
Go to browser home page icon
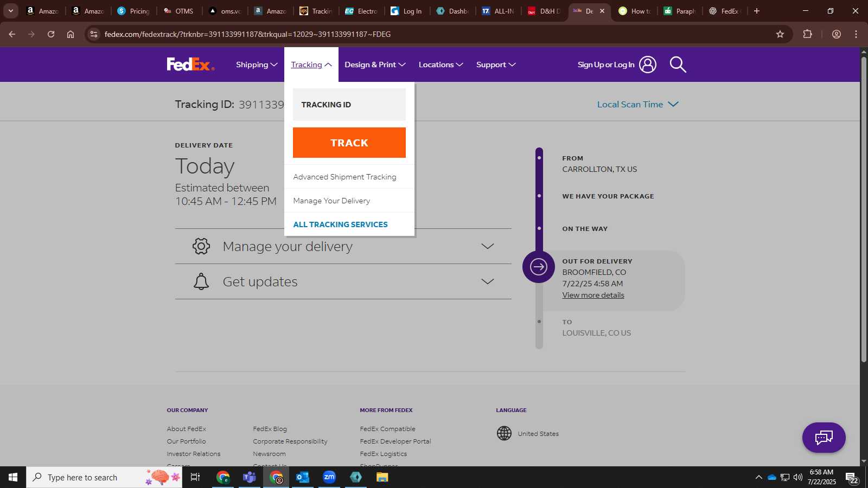[x=71, y=34]
